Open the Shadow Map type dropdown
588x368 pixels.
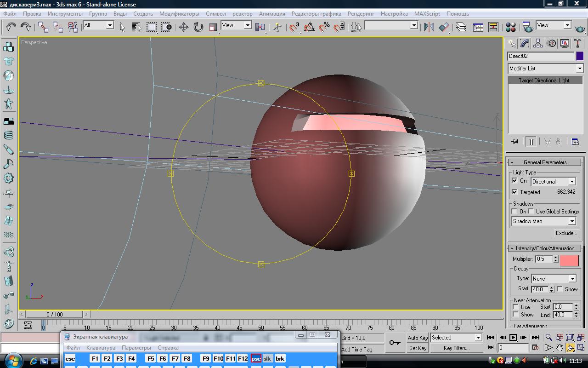point(543,221)
